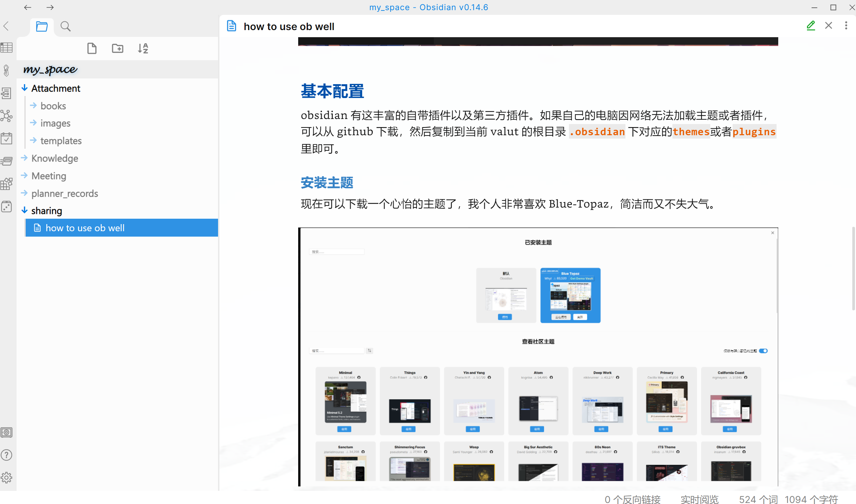This screenshot has height=504, width=856.
Task: Click the Atom theme card in image
Action: [538, 401]
